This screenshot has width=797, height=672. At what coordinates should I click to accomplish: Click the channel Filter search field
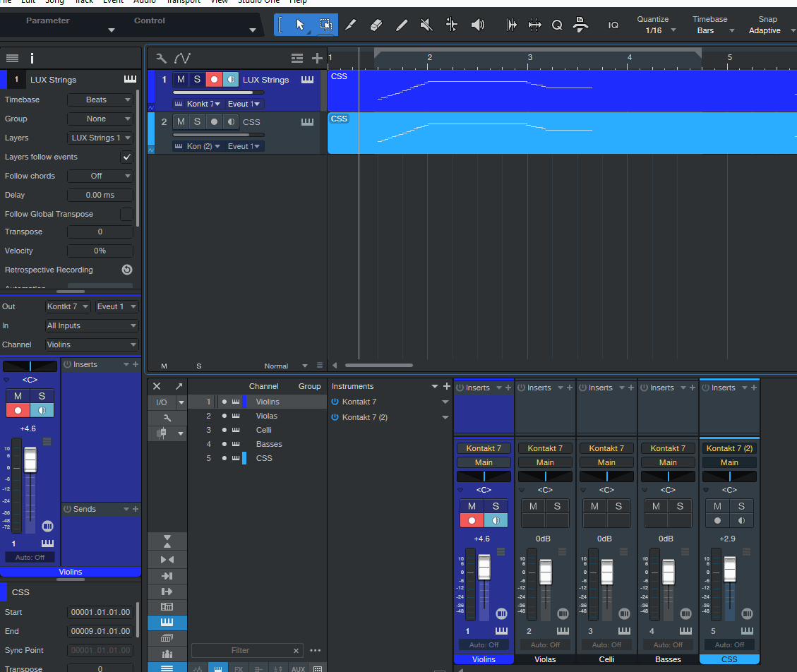pyautogui.click(x=241, y=650)
